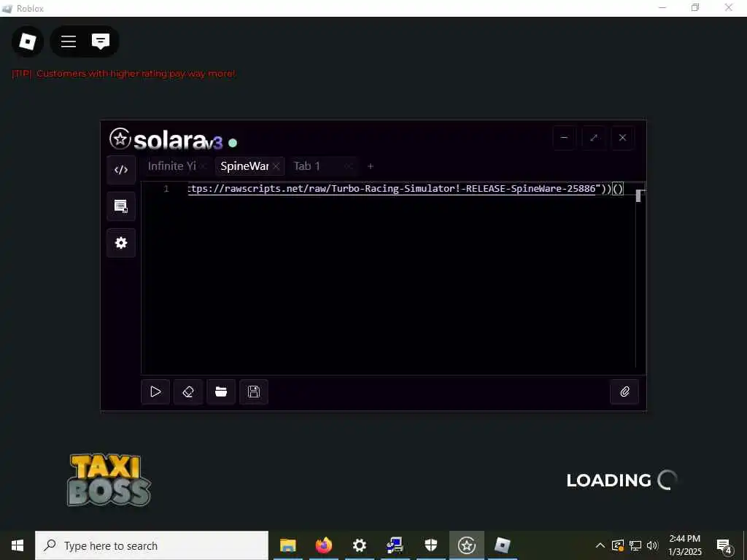Open the Roblox logo menu button
Image resolution: width=747 pixels, height=560 pixels.
pos(28,42)
